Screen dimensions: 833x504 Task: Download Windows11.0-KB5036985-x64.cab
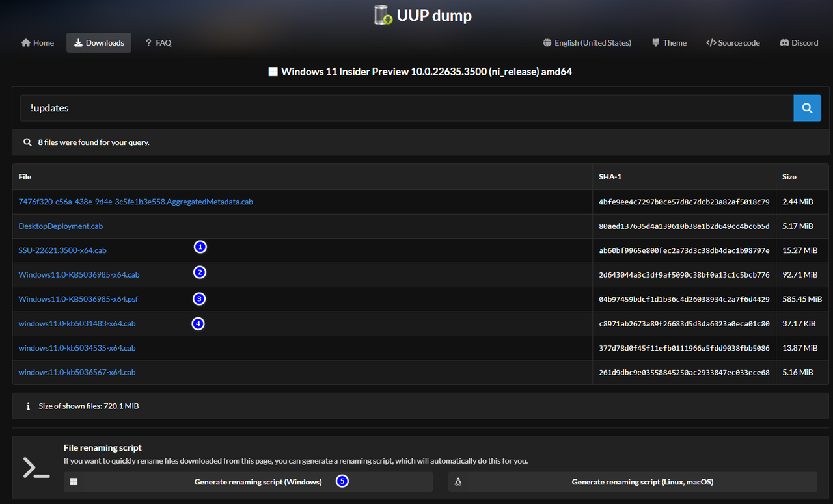[x=79, y=275]
